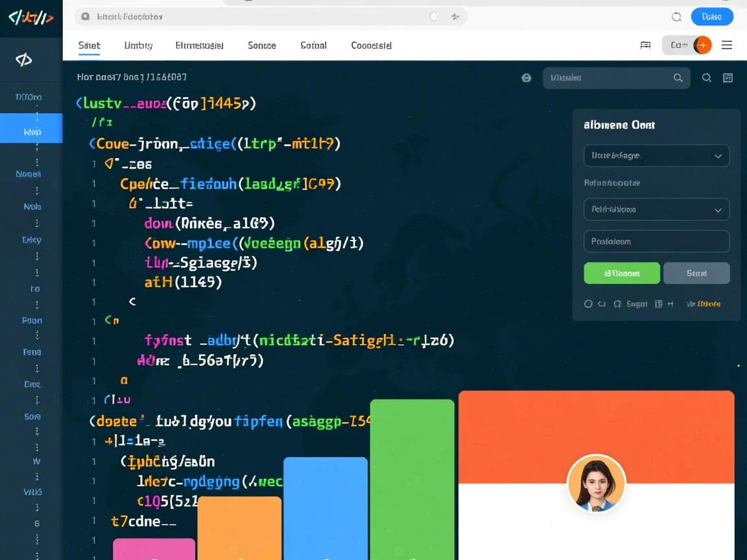Click the green button in side panel
Screen dimensions: 747x560
tap(621, 273)
